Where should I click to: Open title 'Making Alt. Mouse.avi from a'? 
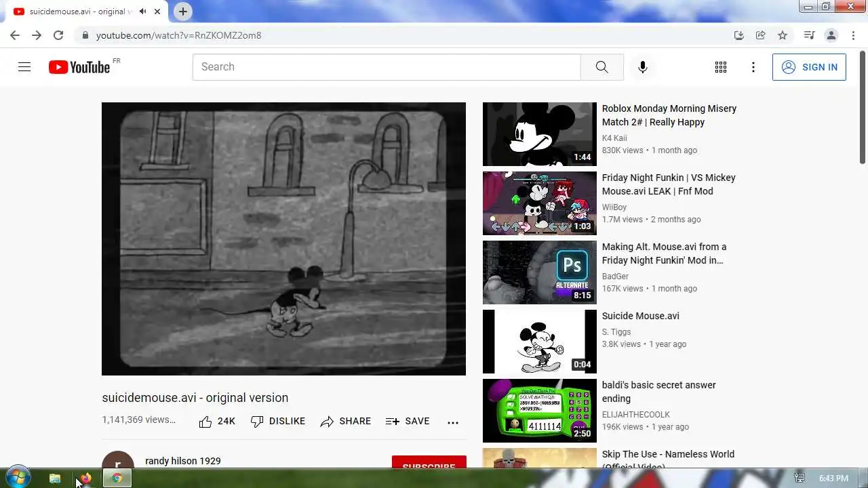pyautogui.click(x=665, y=253)
